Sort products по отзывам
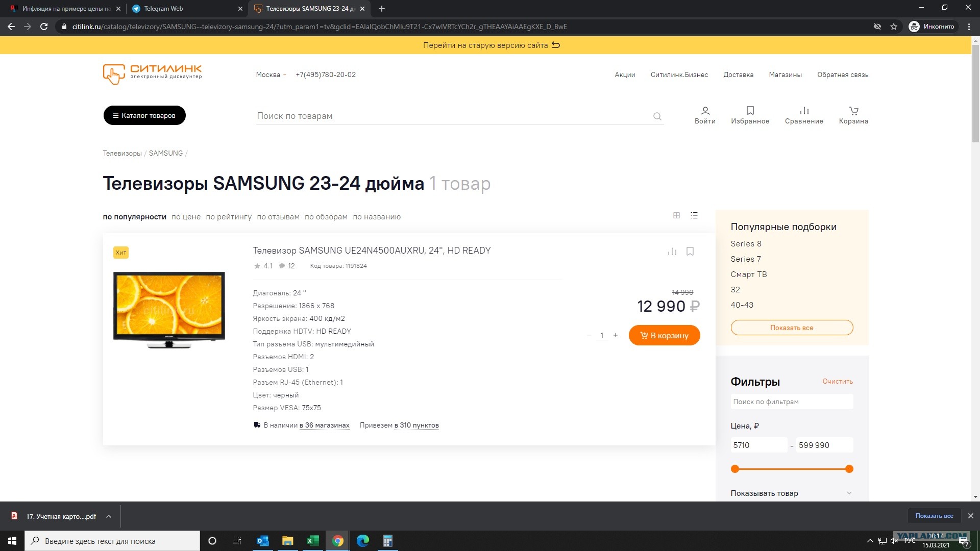Image resolution: width=980 pixels, height=551 pixels. [278, 217]
